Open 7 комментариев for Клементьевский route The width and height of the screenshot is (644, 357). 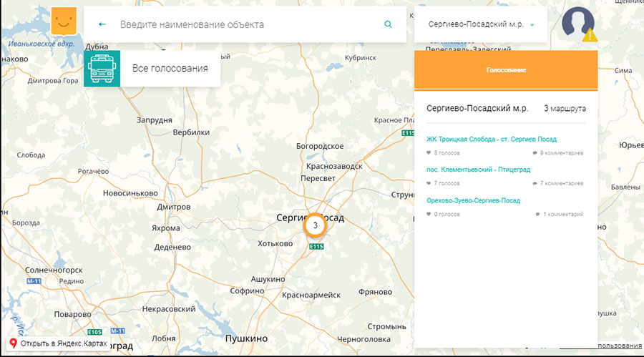(x=562, y=184)
